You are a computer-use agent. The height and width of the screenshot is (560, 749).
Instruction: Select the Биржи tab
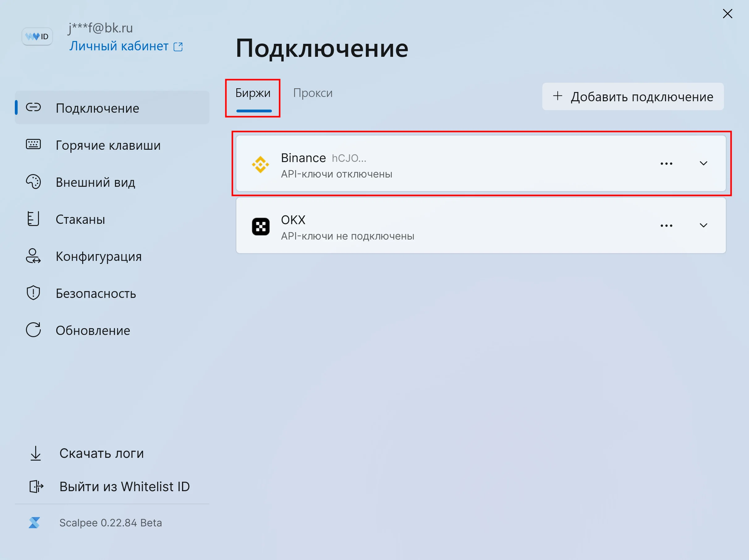pos(252,93)
